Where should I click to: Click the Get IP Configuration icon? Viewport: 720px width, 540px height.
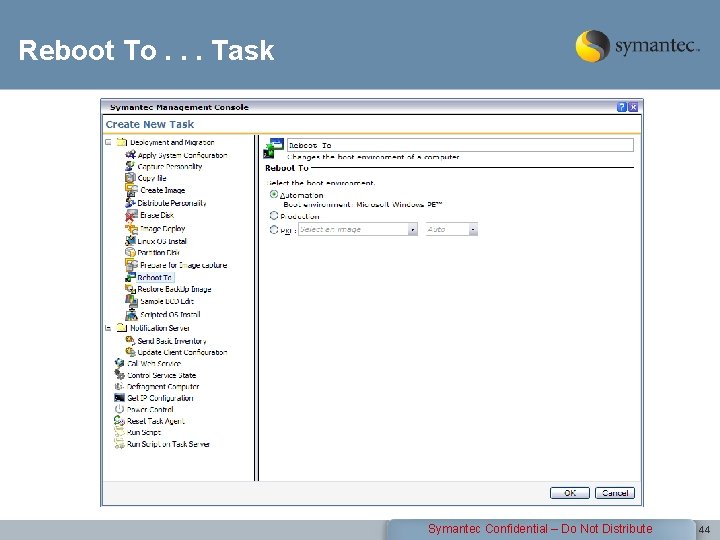(119, 398)
